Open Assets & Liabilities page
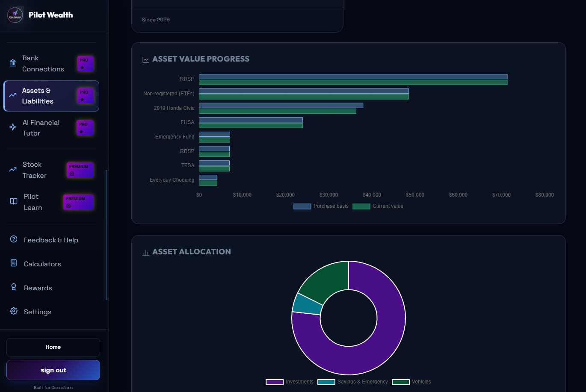The width and height of the screenshot is (586, 392). pyautogui.click(x=51, y=96)
